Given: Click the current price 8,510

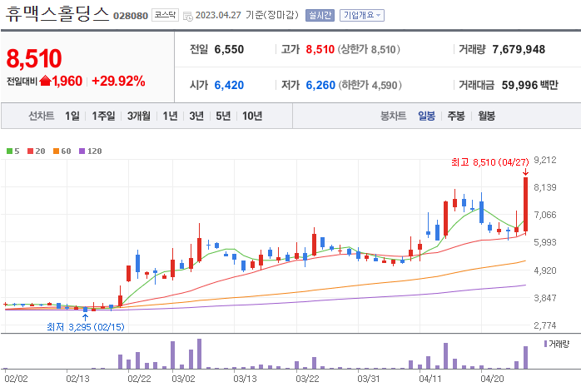Looking at the screenshot, I should click(x=34, y=58).
